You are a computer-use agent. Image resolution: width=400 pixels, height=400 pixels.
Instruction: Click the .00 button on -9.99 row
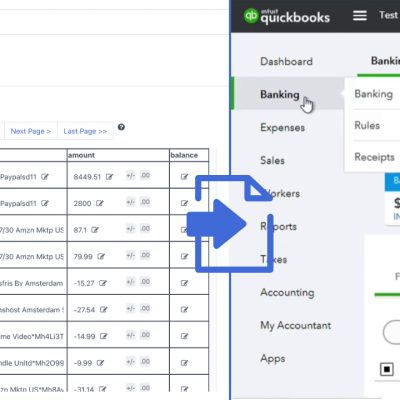click(145, 362)
